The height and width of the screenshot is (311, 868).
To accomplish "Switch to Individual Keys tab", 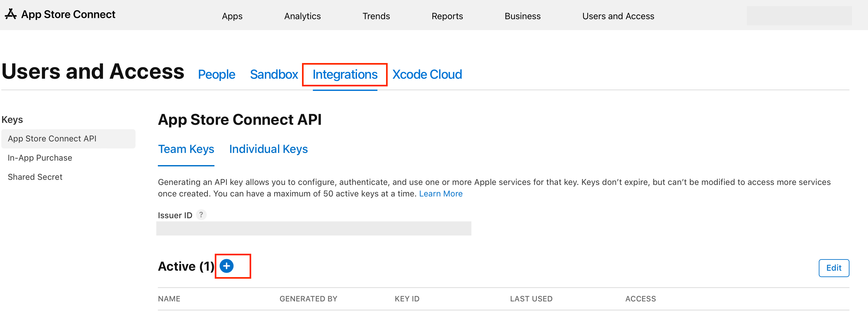I will (268, 149).
